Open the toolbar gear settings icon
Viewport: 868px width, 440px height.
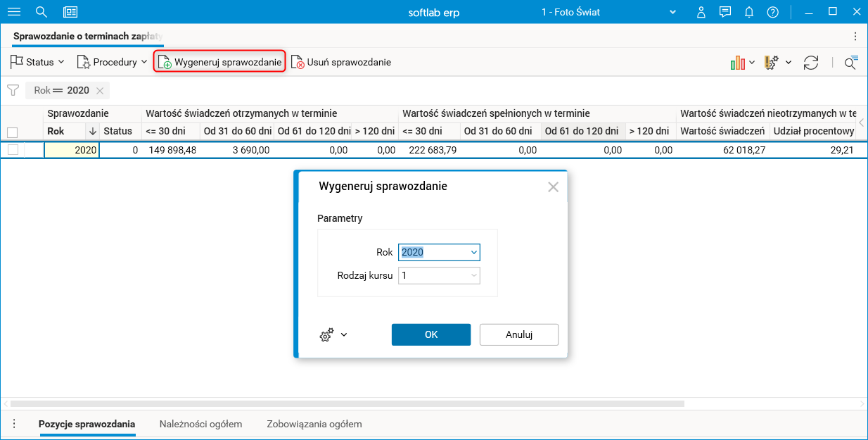pos(771,63)
